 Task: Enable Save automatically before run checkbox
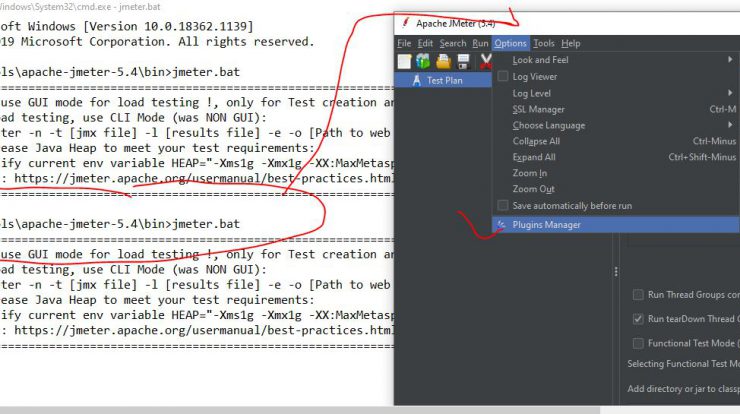[503, 205]
